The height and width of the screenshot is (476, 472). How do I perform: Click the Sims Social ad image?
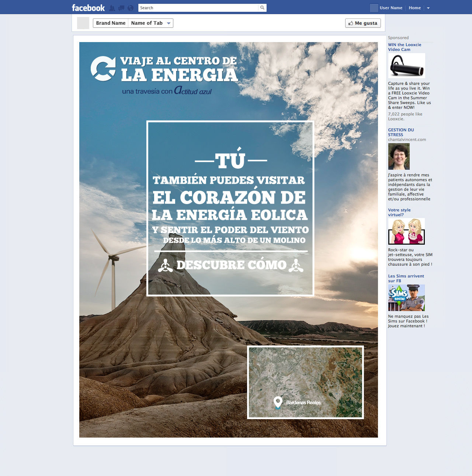pos(406,298)
